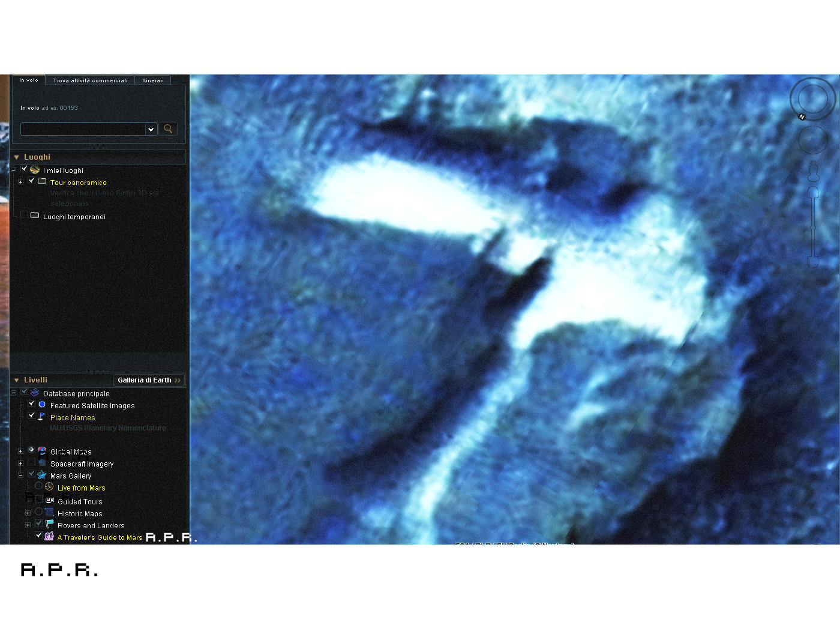Click the Mars terrain in the 3D viewer

click(x=515, y=309)
